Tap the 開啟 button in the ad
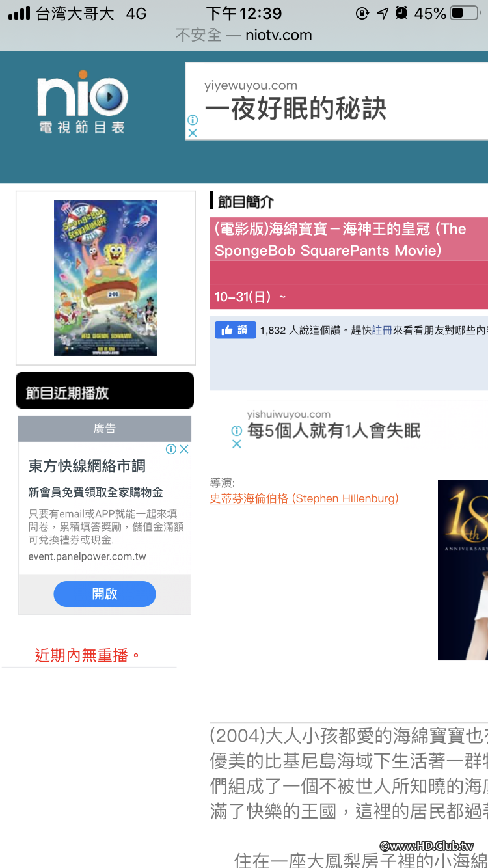Viewport: 488px width, 868px height. pyautogui.click(x=105, y=594)
